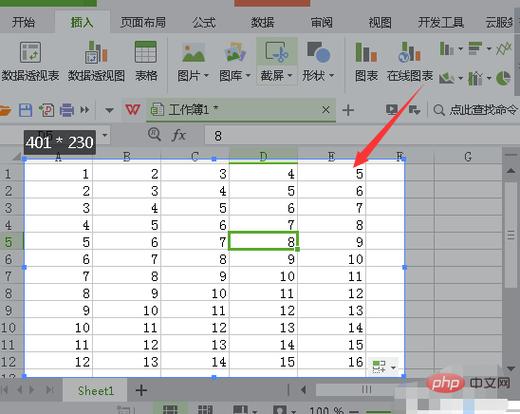
Task: Click the pie chart type icon
Action: pyautogui.click(x=503, y=78)
